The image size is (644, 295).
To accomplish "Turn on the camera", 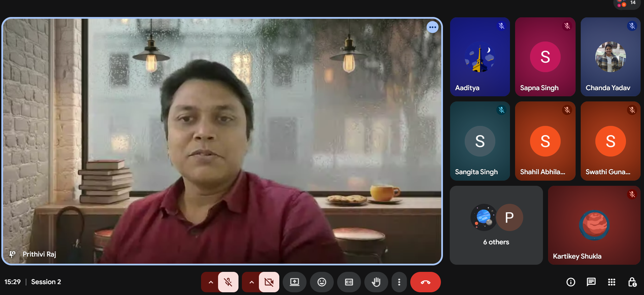I will tap(269, 282).
